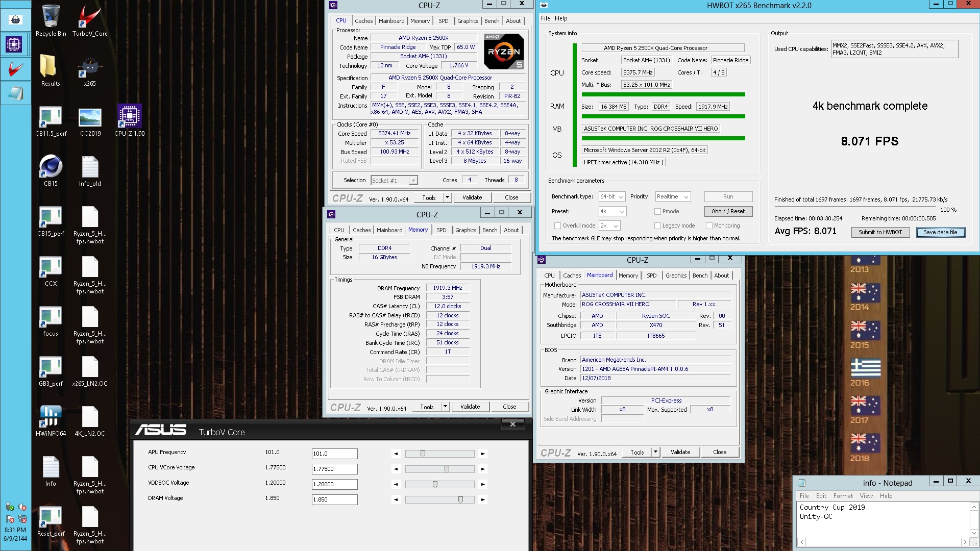Viewport: 980px width, 551px height.
Task: Open the Overkill 2x dropdown
Action: tap(609, 226)
